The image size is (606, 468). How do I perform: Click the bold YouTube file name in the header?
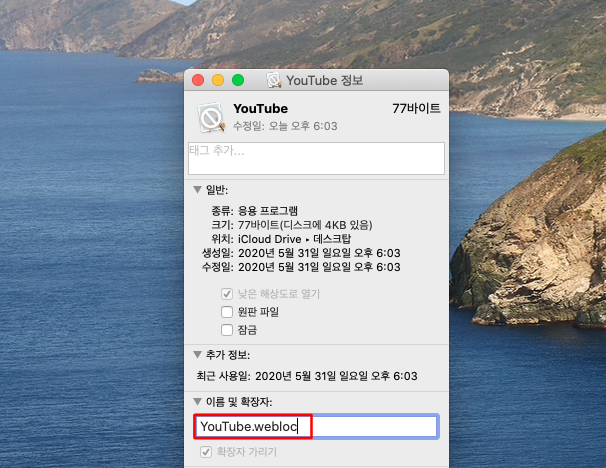(x=260, y=109)
